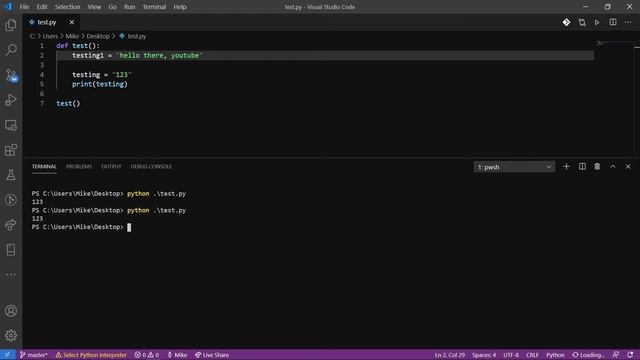Start Live Share from the status bar
This screenshot has width=640, height=360.
click(x=212, y=355)
